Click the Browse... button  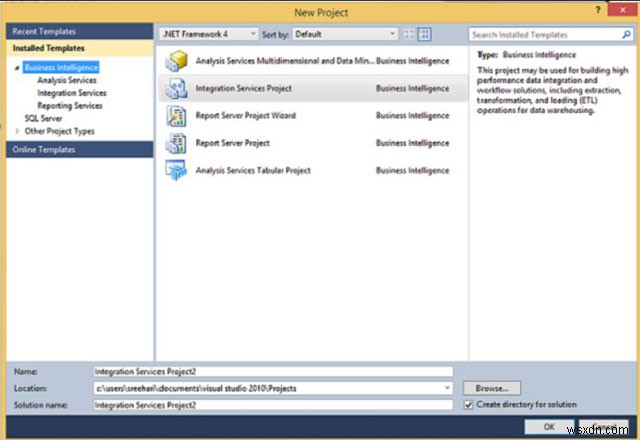[x=492, y=388]
